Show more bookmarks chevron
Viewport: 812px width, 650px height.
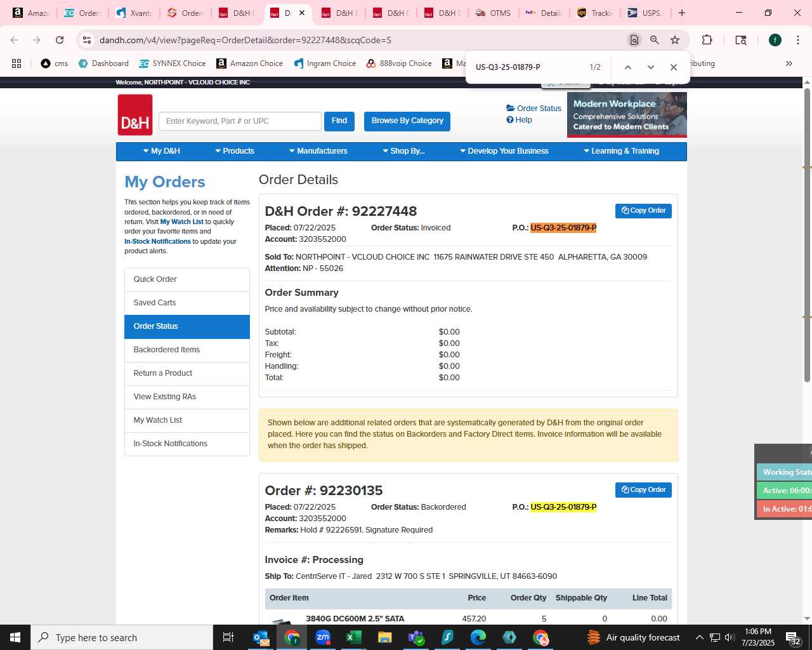pyautogui.click(x=789, y=63)
